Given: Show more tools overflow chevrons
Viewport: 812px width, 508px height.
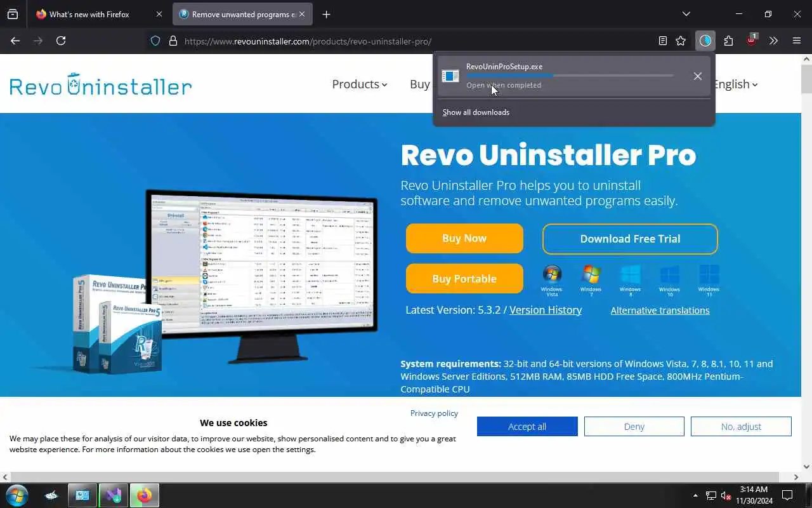Looking at the screenshot, I should pos(773,41).
